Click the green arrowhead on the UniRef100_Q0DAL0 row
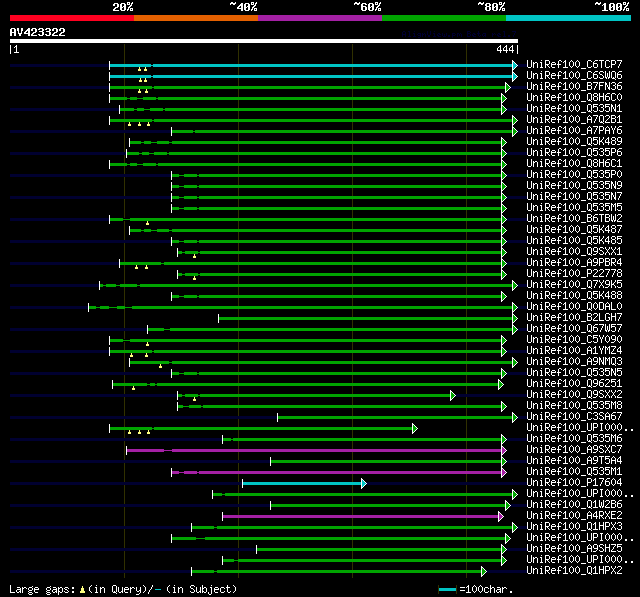Viewport: 640px width, 597px height. (515, 307)
